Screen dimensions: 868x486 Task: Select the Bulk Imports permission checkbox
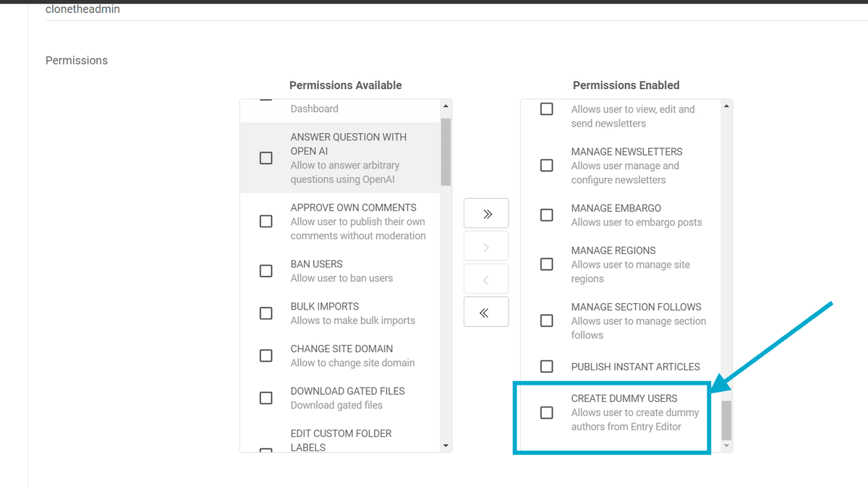click(x=266, y=312)
